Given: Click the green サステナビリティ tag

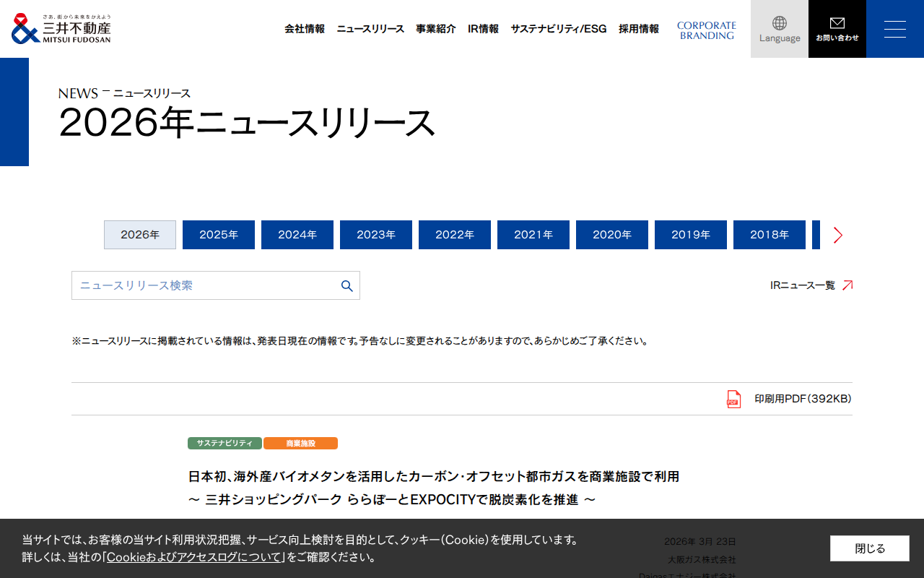Looking at the screenshot, I should click(x=225, y=444).
